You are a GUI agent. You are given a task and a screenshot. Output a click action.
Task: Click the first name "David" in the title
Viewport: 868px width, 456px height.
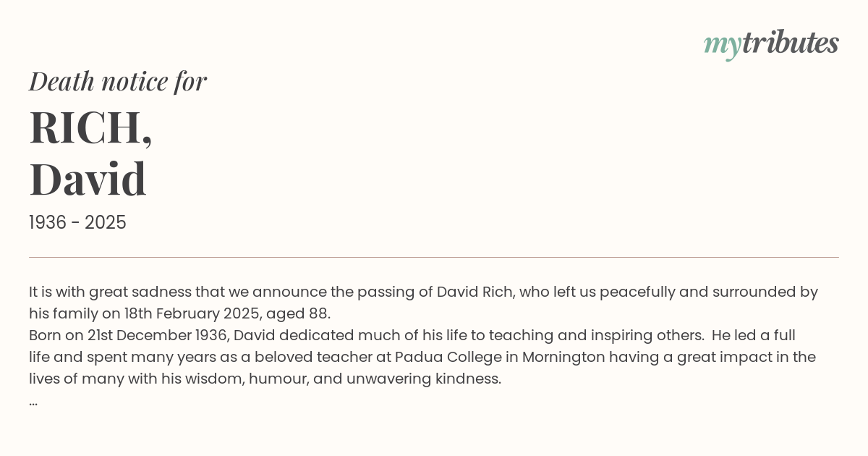[88, 179]
